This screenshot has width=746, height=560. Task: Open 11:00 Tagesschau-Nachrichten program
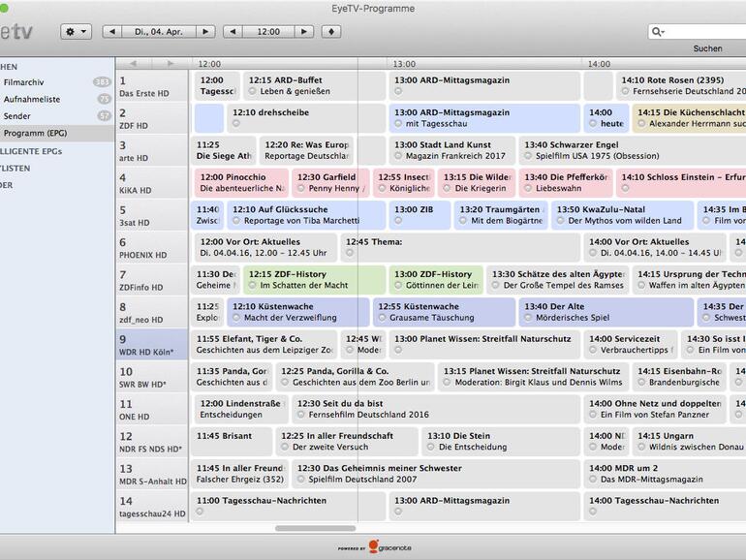point(289,507)
